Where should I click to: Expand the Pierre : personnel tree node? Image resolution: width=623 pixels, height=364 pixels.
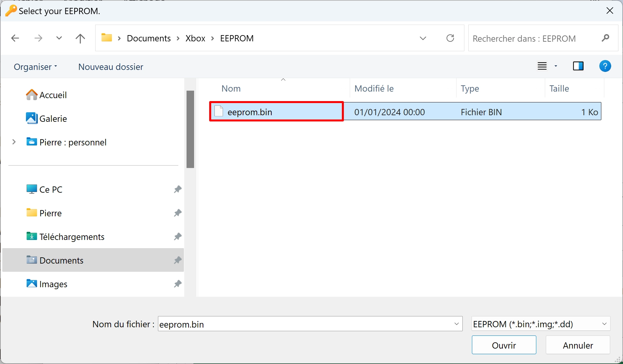[14, 142]
